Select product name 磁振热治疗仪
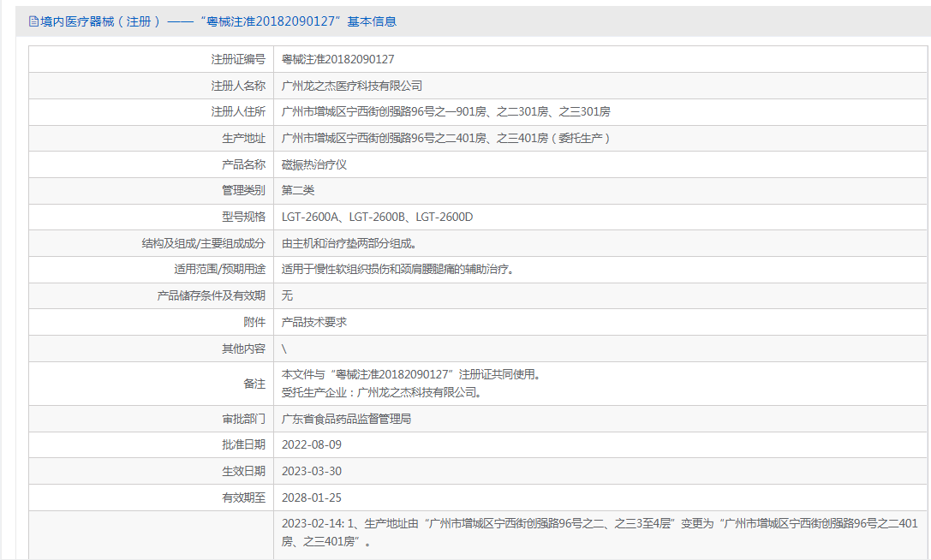This screenshot has width=931, height=560. click(x=313, y=164)
